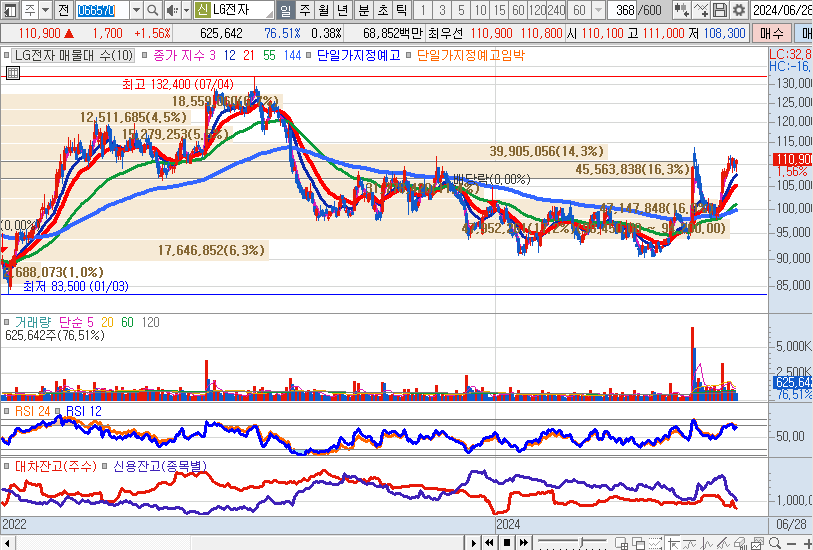Image resolution: width=813 pixels, height=550 pixels.
Task: Click the sound speaker icon in toolbar
Action: [171, 10]
